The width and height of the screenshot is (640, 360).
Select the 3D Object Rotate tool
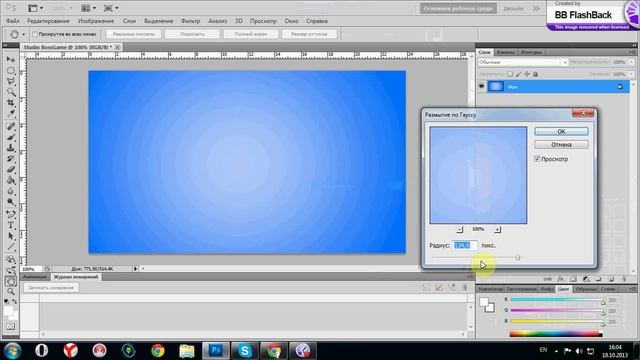11,259
